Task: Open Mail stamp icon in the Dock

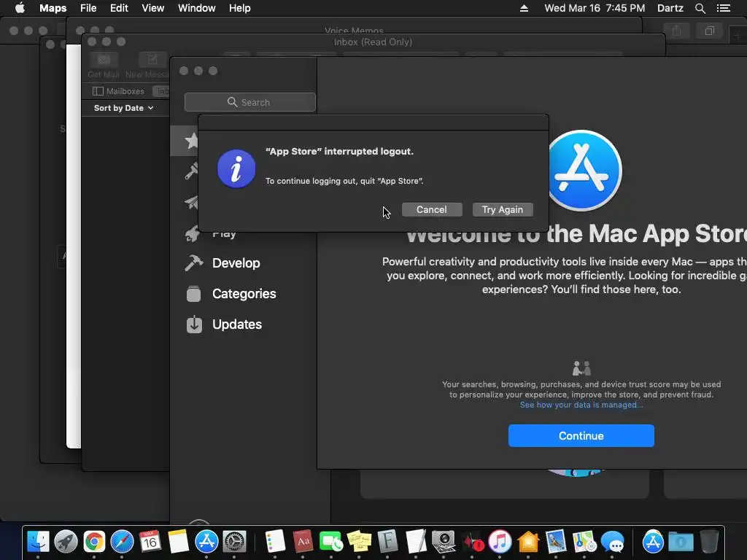Action: click(556, 542)
